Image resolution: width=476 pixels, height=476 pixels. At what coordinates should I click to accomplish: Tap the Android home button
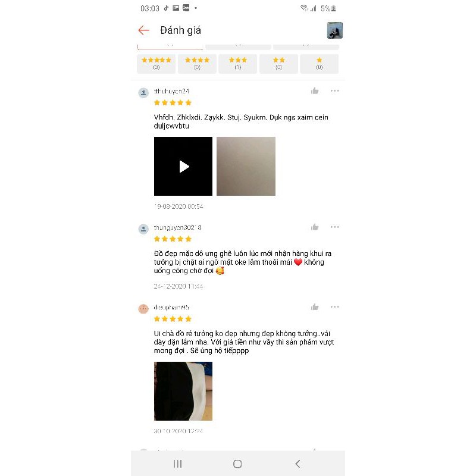point(237,464)
